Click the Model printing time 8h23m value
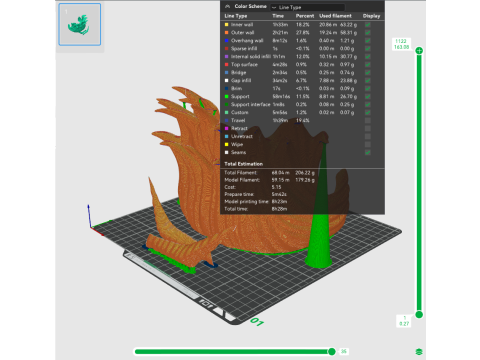 279,202
